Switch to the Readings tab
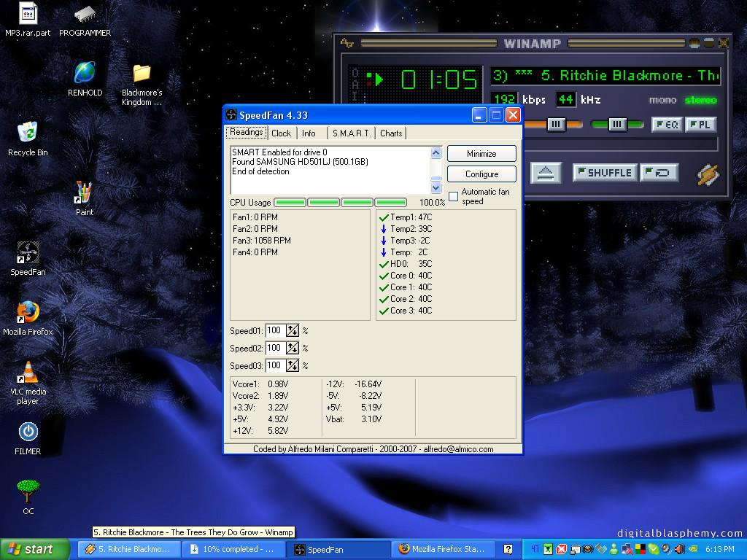 pyautogui.click(x=247, y=133)
